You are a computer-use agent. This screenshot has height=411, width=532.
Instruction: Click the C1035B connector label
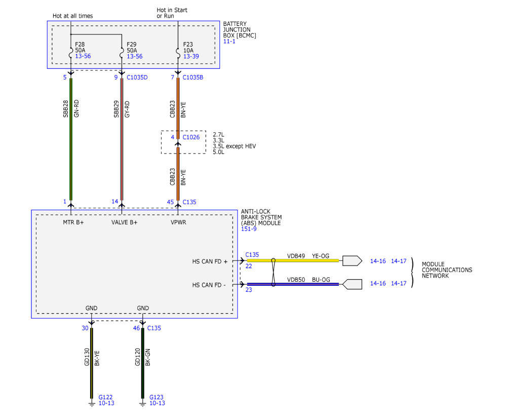click(193, 78)
